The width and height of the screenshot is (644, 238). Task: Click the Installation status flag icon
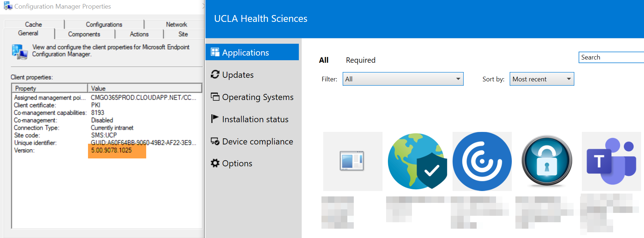[215, 119]
